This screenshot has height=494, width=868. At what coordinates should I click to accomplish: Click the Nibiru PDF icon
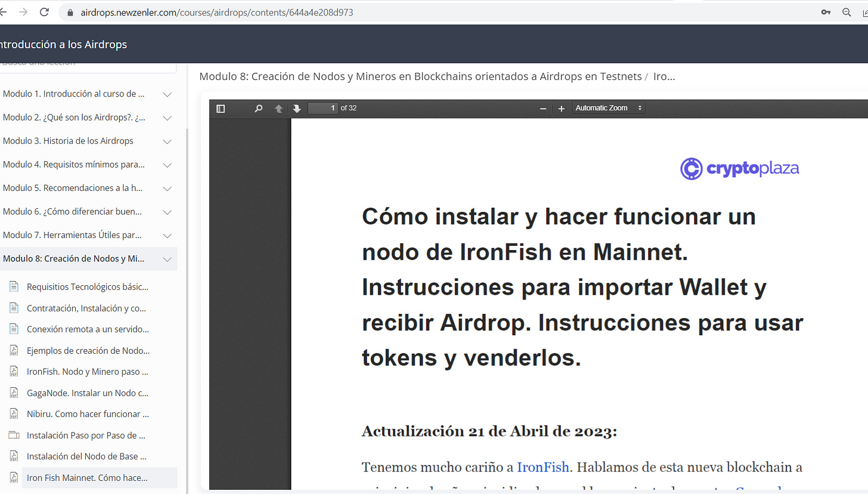click(14, 414)
